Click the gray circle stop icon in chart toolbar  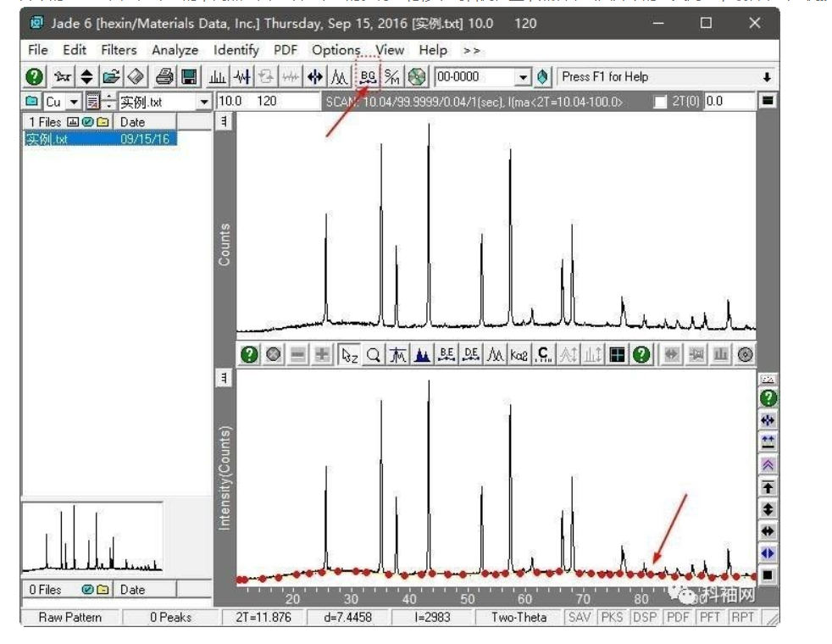pos(274,354)
